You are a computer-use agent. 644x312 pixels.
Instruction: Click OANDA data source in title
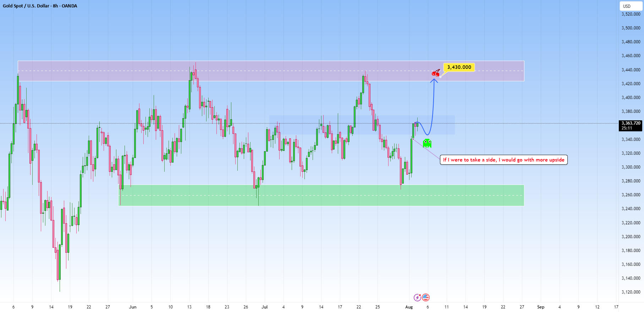(x=69, y=6)
